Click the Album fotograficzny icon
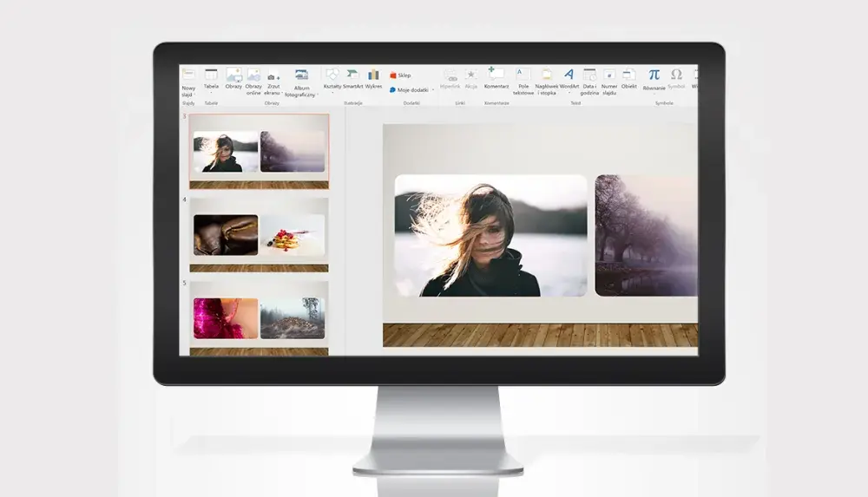 pos(301,75)
